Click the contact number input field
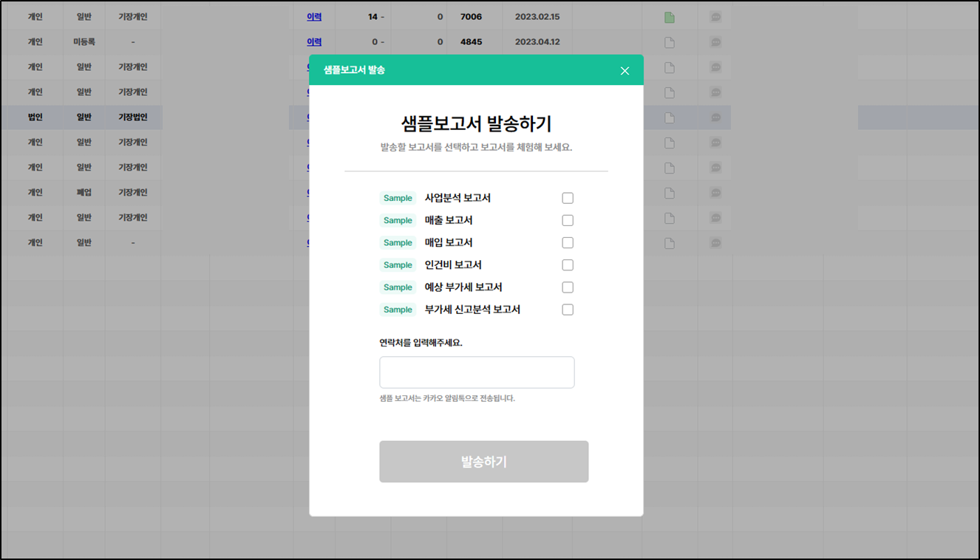 click(477, 372)
